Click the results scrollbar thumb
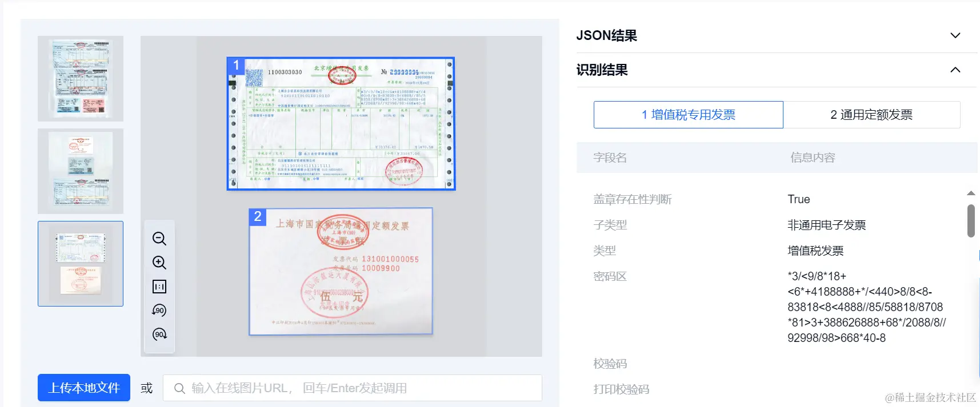980x407 pixels. [971, 221]
